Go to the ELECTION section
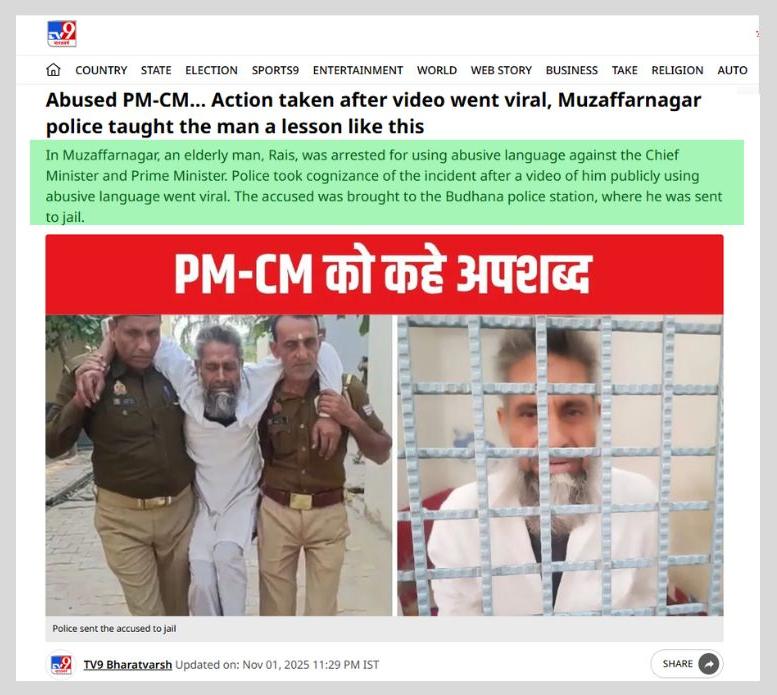Screen dimensions: 777x695 tap(212, 70)
